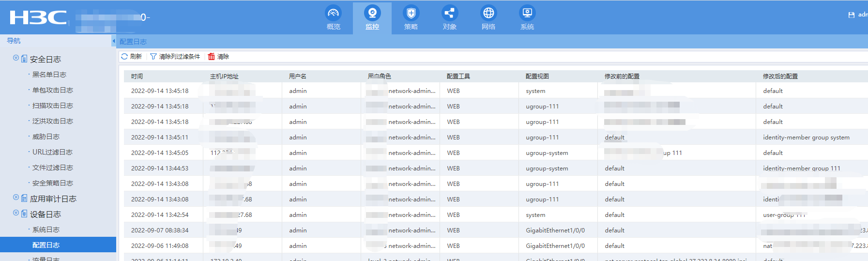Open the 概览 overview icon
The width and height of the screenshot is (868, 261).
click(333, 13)
